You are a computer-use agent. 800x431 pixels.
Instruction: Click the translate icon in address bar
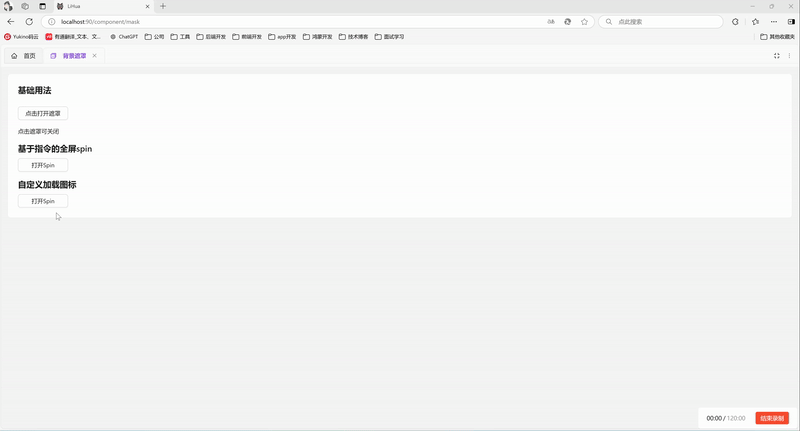(x=567, y=21)
